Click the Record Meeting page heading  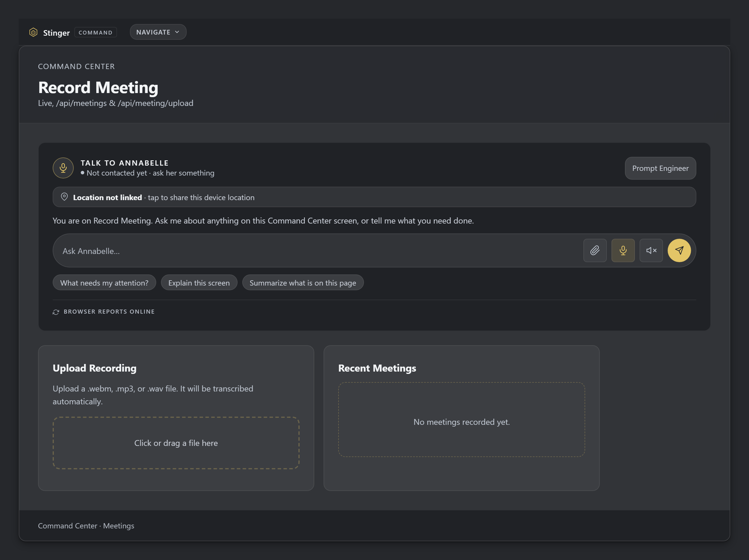98,87
